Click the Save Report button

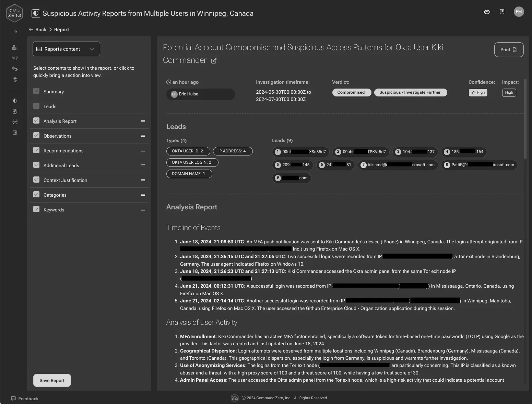click(52, 380)
